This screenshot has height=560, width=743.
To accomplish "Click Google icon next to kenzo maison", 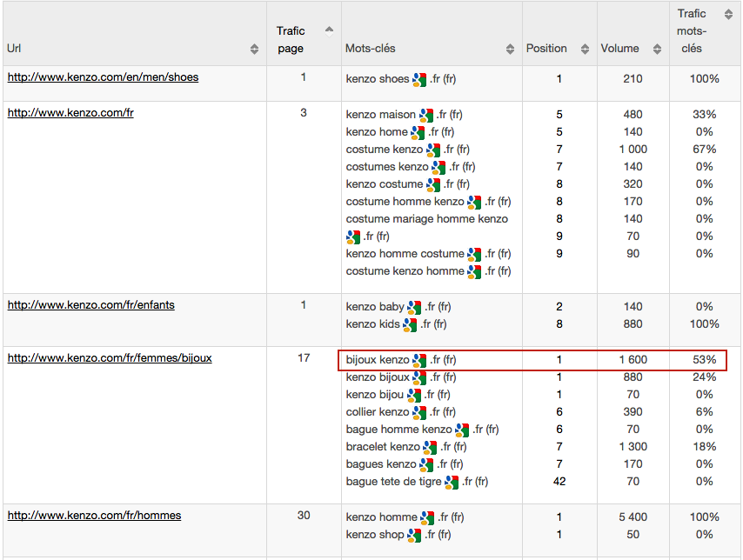I will pyautogui.click(x=426, y=115).
